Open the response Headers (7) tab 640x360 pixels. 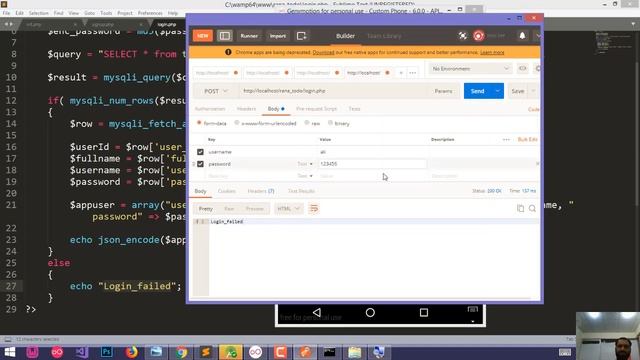tap(261, 191)
